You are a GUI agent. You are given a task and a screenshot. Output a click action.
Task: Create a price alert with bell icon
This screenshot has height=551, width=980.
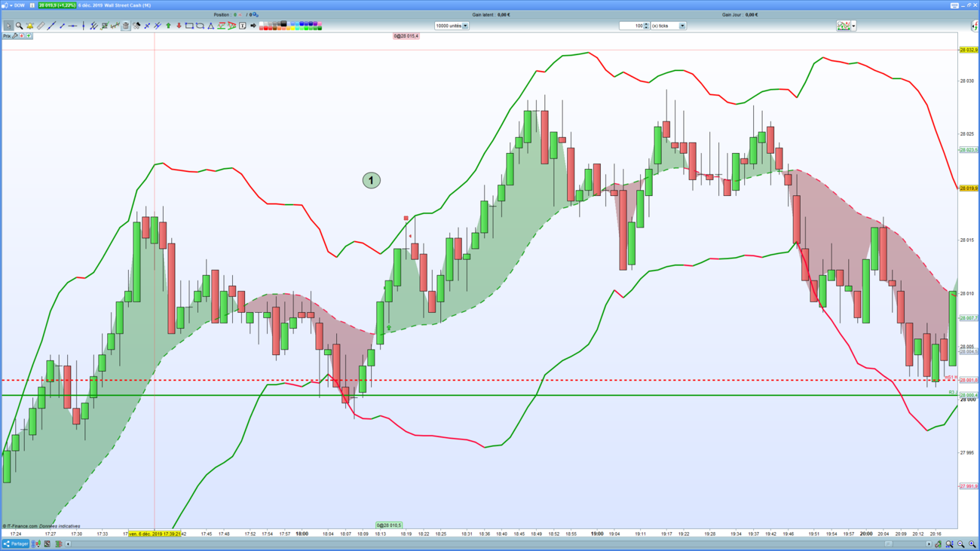(x=29, y=26)
